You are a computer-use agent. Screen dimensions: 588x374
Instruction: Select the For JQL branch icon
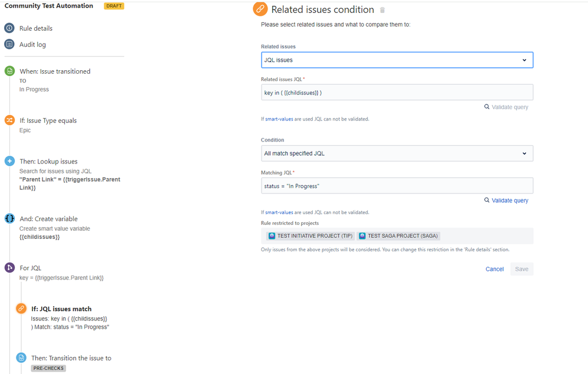[10, 268]
